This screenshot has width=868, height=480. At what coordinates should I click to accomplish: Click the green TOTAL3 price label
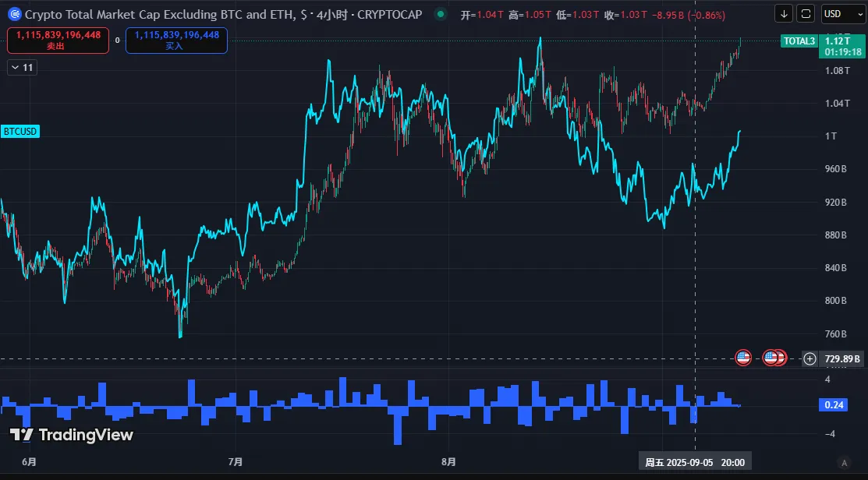799,41
